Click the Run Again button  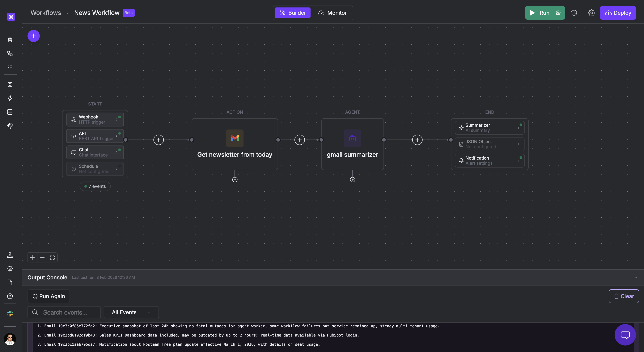49,296
